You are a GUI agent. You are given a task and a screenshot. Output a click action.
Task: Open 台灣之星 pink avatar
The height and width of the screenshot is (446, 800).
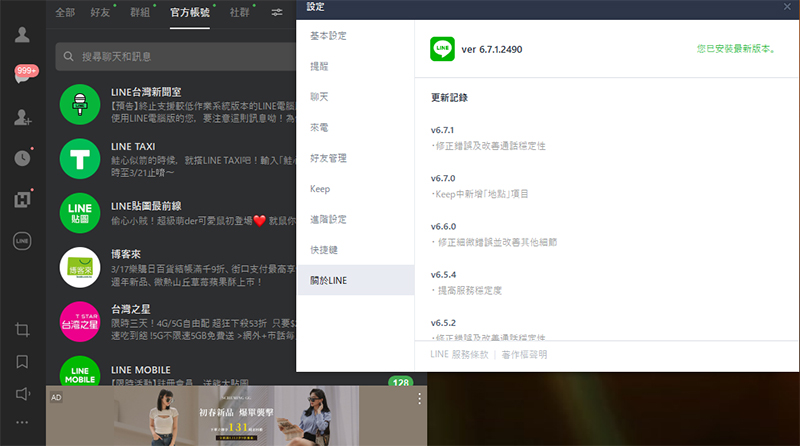click(x=80, y=321)
